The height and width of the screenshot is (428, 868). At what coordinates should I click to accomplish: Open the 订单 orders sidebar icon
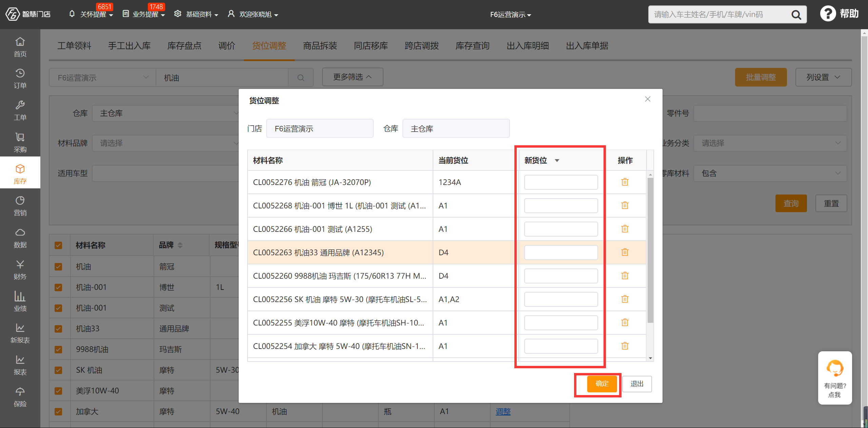tap(20, 79)
